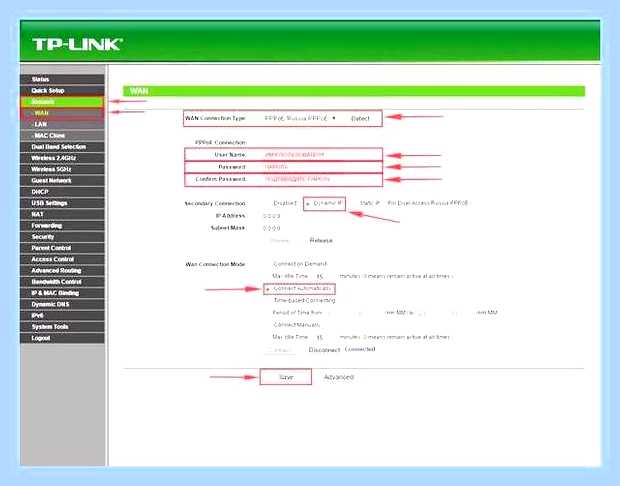620x486 pixels.
Task: Select Connect Automatically mode
Action: [300, 289]
